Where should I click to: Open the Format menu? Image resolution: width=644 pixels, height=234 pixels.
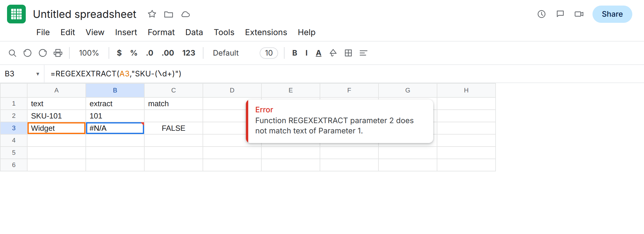click(x=161, y=32)
